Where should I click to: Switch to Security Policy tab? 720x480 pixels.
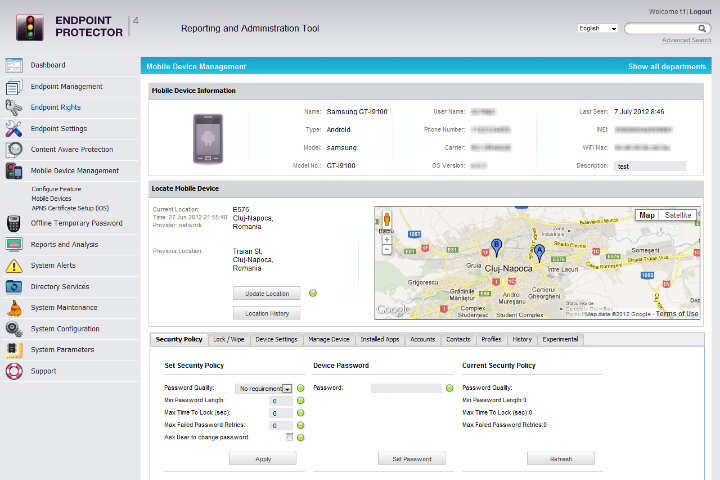(x=179, y=339)
